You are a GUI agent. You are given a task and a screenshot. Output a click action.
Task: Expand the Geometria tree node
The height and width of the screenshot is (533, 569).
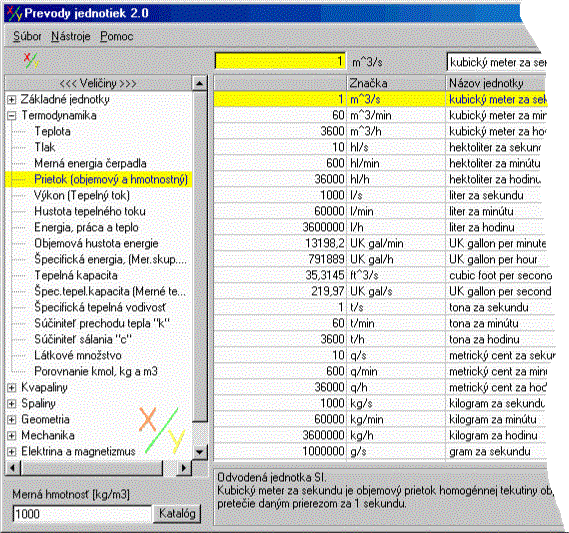(x=12, y=419)
